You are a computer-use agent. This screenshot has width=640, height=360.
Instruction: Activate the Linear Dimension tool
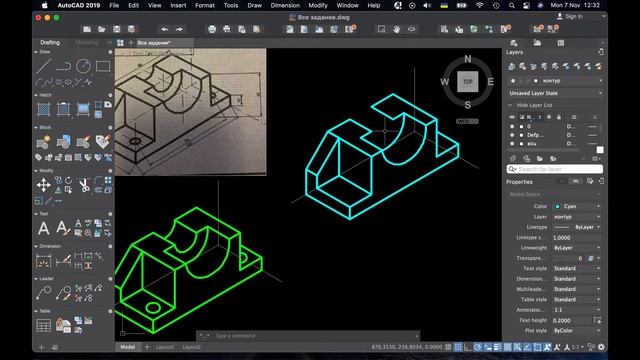point(44,261)
